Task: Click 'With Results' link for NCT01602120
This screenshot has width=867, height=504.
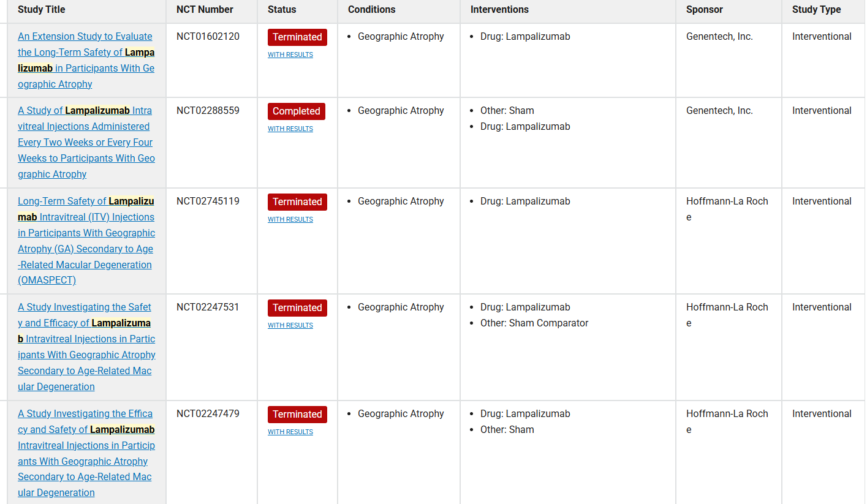Action: point(290,55)
